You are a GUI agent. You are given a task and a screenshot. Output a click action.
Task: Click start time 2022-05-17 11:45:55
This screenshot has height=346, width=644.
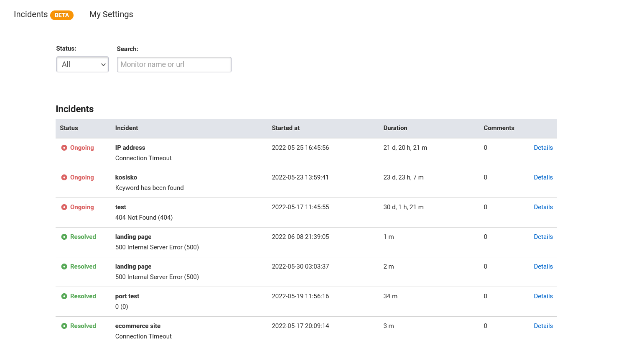pyautogui.click(x=300, y=207)
